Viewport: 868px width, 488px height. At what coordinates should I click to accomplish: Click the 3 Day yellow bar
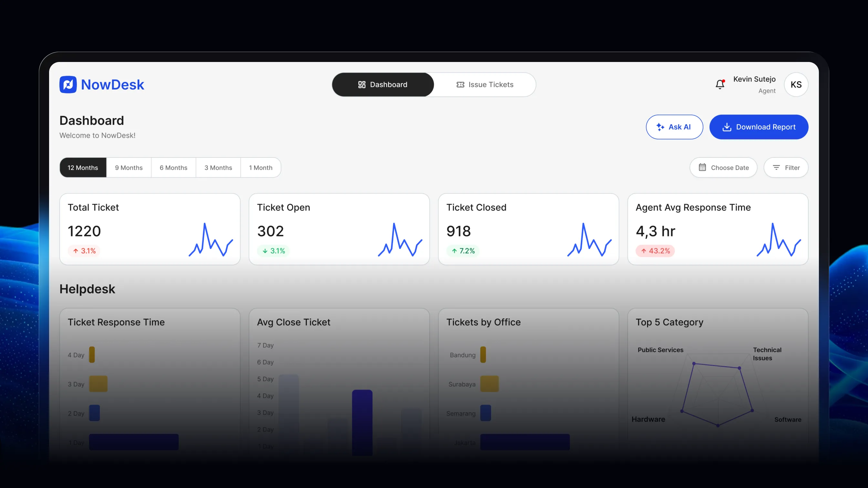[98, 384]
